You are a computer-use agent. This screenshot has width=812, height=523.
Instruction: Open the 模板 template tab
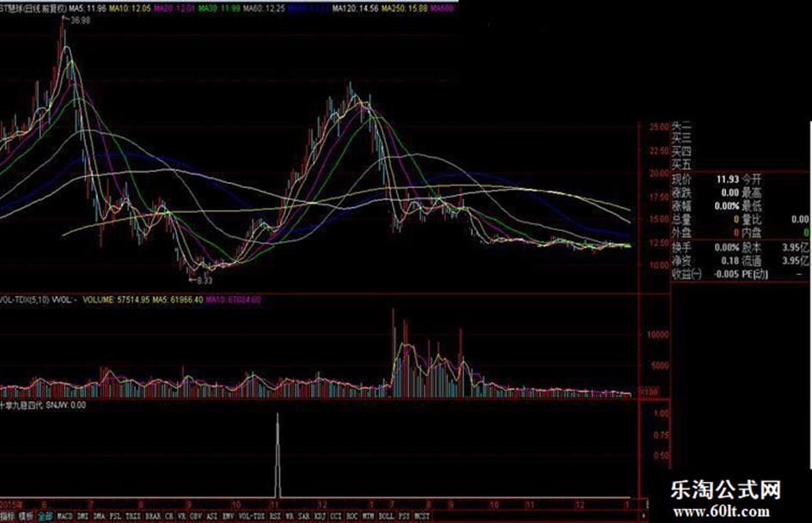tap(26, 516)
